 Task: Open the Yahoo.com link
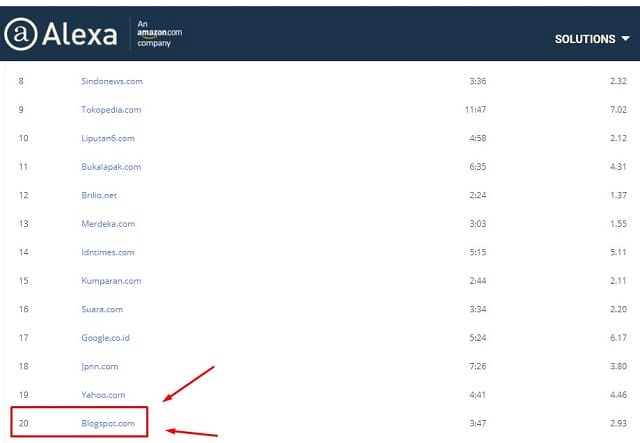pyautogui.click(x=103, y=396)
